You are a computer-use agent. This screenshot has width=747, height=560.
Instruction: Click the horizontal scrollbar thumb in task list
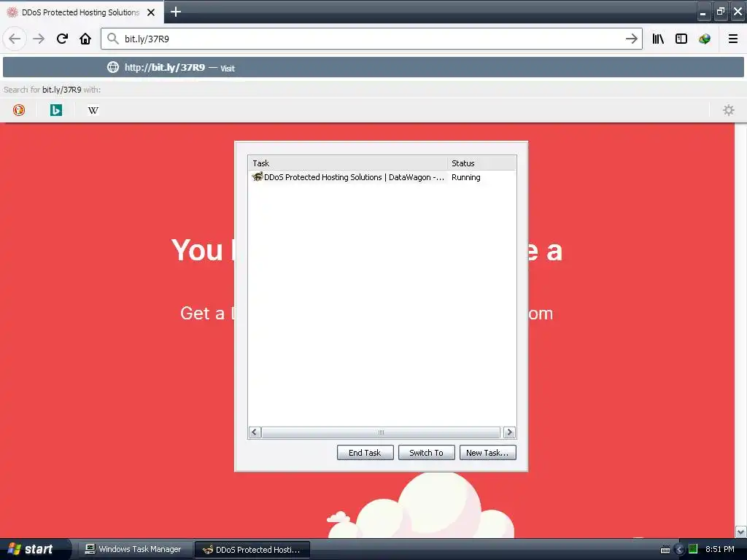coord(381,432)
